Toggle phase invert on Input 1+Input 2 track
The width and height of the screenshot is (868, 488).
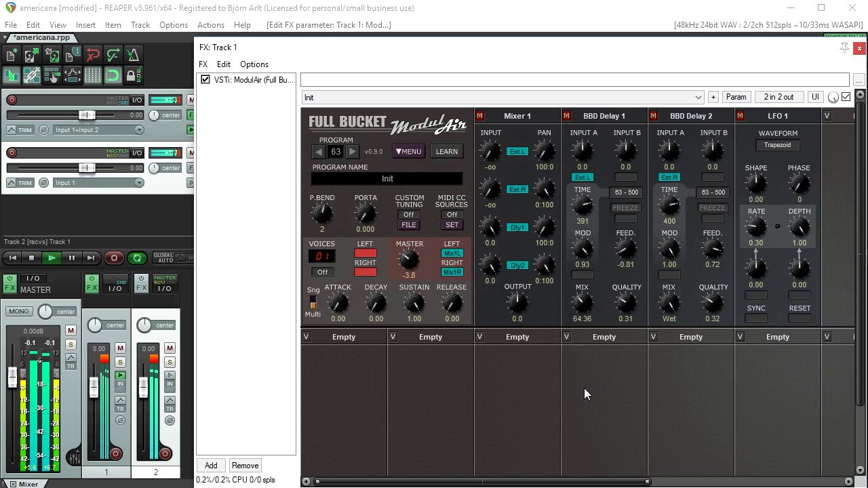44,130
